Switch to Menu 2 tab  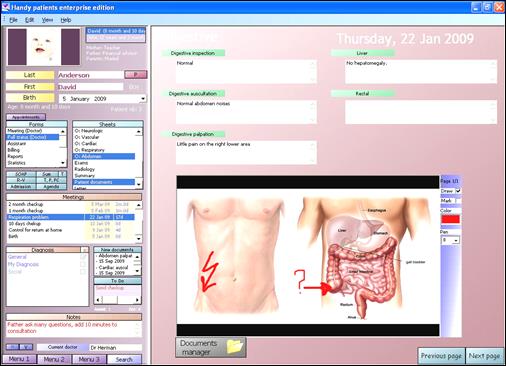click(54, 359)
